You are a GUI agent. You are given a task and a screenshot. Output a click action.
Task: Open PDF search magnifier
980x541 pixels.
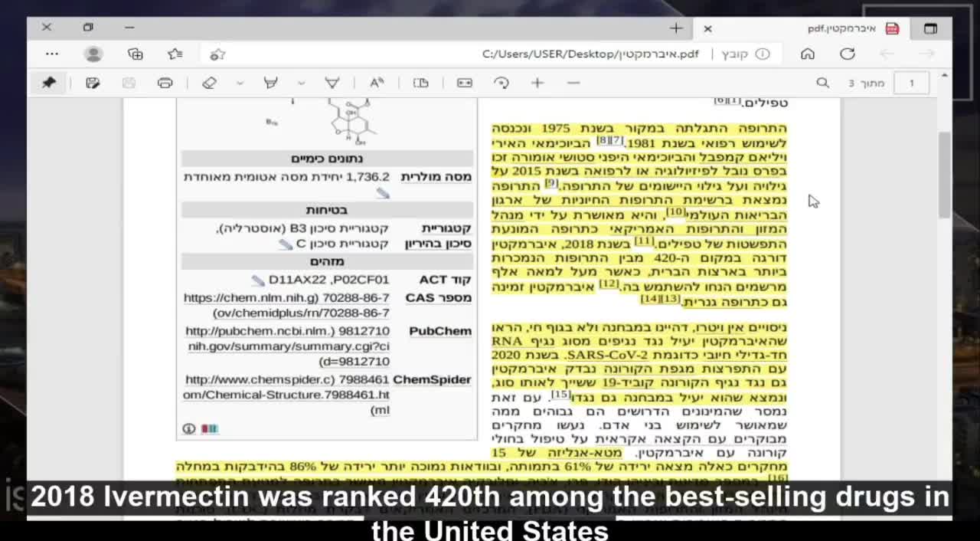point(822,83)
